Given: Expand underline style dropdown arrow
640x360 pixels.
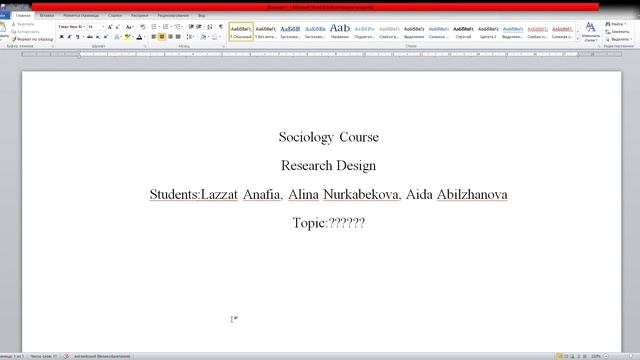Looking at the screenshot, I should click(83, 37).
